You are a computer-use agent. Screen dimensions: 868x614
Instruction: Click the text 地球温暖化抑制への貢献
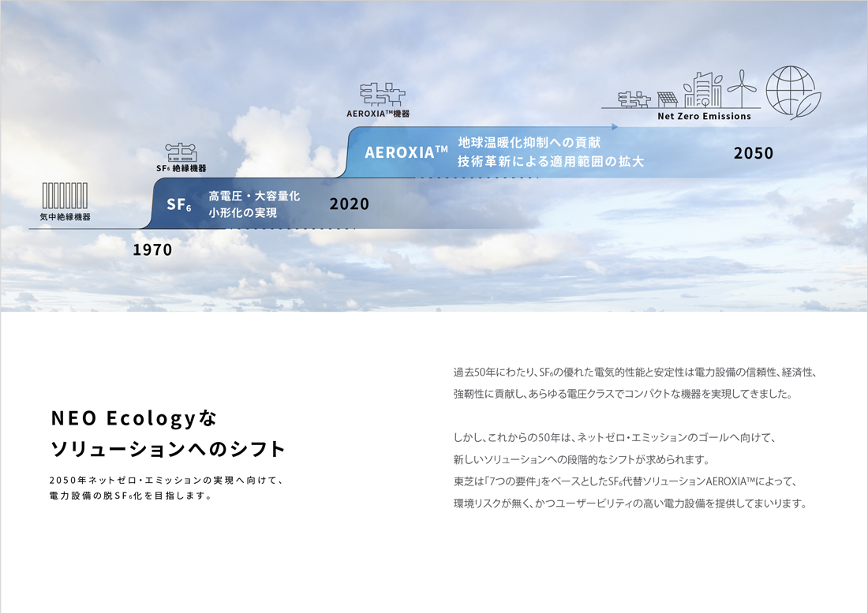[529, 143]
